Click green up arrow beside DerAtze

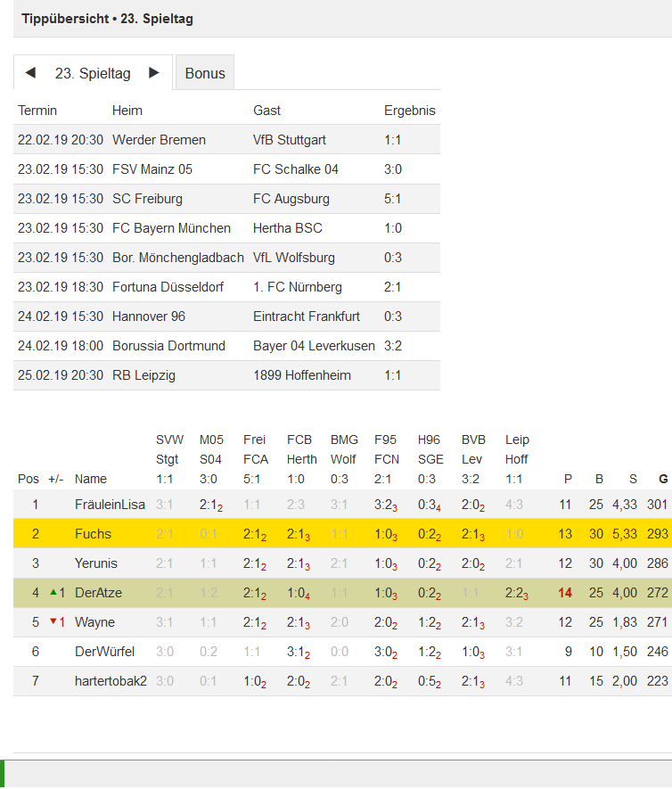(x=53, y=592)
